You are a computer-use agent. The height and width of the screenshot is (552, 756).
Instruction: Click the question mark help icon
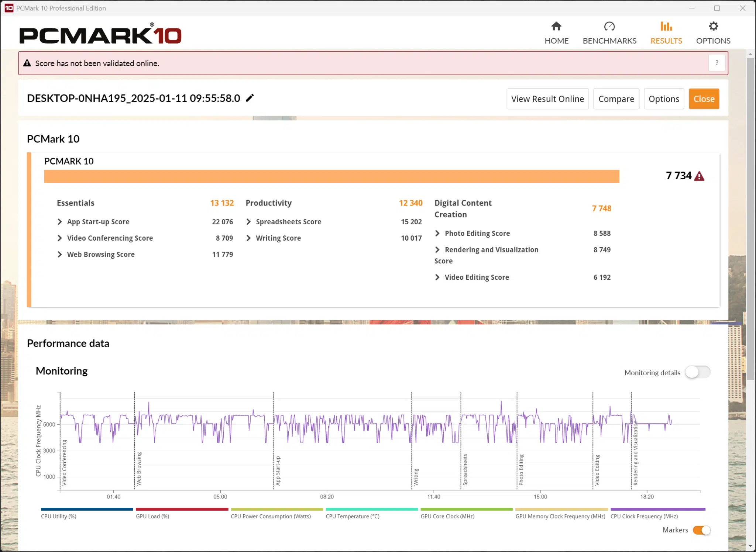click(717, 63)
